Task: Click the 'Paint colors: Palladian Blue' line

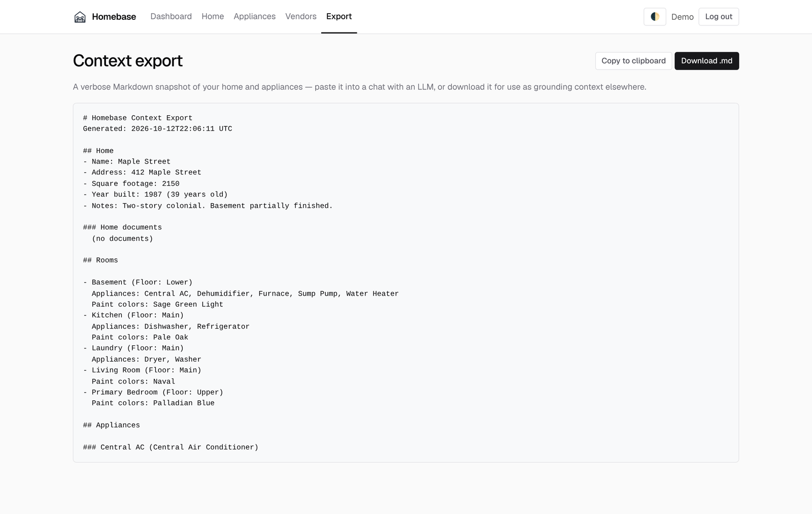Action: coord(153,403)
